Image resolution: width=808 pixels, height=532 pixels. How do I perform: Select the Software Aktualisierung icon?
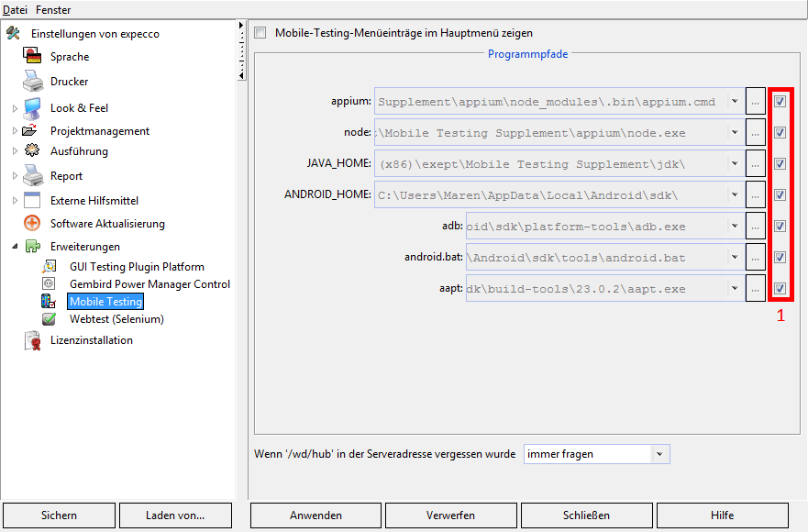pyautogui.click(x=32, y=224)
